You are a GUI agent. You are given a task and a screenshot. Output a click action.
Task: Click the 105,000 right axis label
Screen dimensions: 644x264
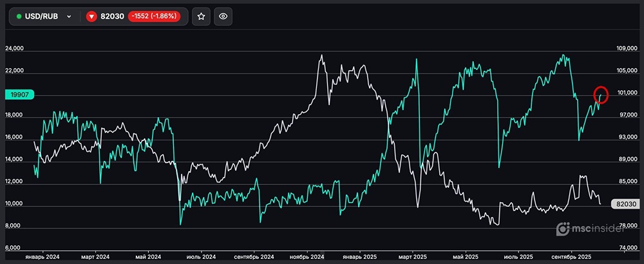coord(627,71)
